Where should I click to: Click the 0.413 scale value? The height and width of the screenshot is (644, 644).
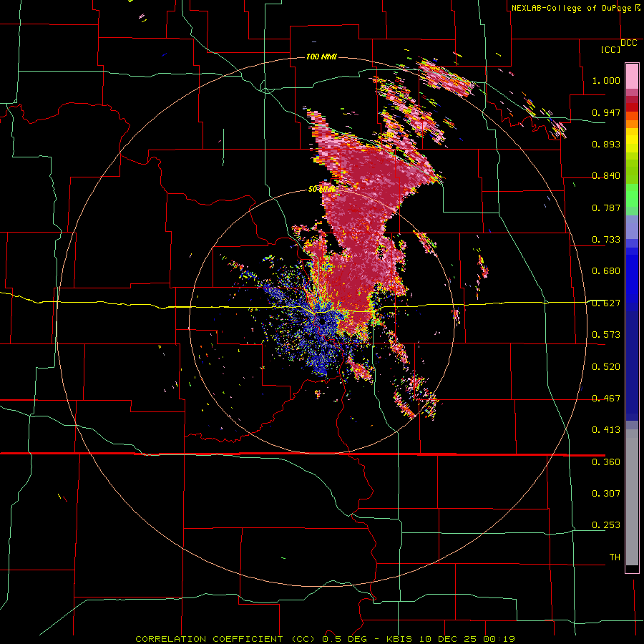[x=606, y=430]
